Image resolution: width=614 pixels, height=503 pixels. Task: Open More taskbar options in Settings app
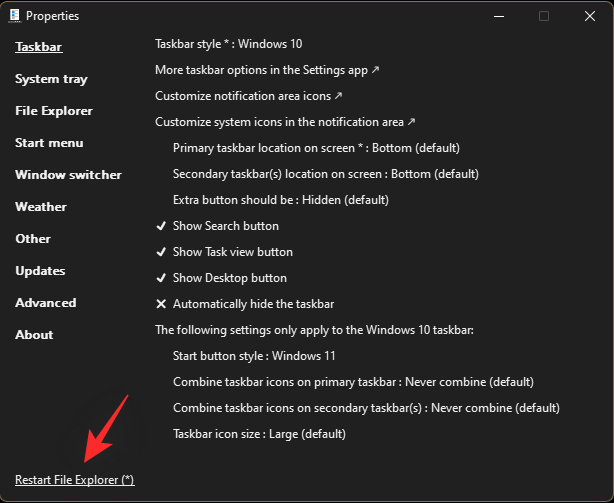click(x=267, y=70)
